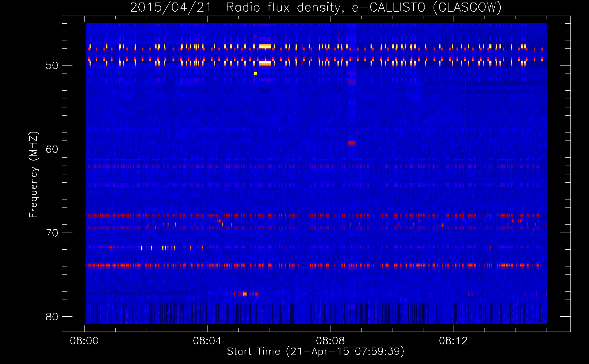Click the 50 frequency tick label
Viewport: 589px width, 364px height.
click(x=52, y=66)
